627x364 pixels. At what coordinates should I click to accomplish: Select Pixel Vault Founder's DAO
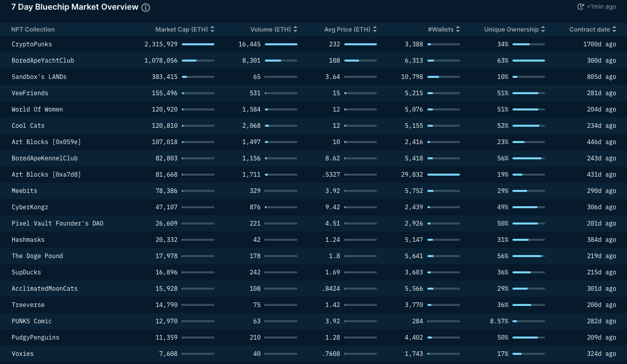tap(58, 223)
